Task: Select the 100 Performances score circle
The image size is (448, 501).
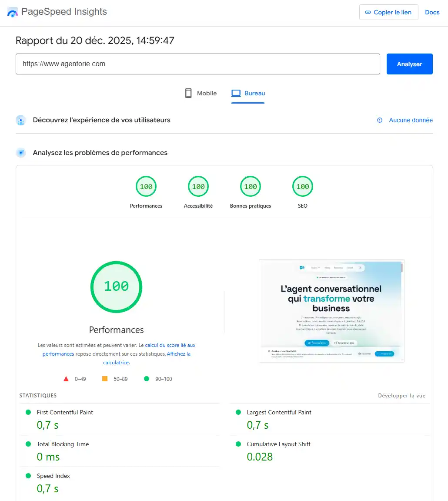Action: click(146, 186)
